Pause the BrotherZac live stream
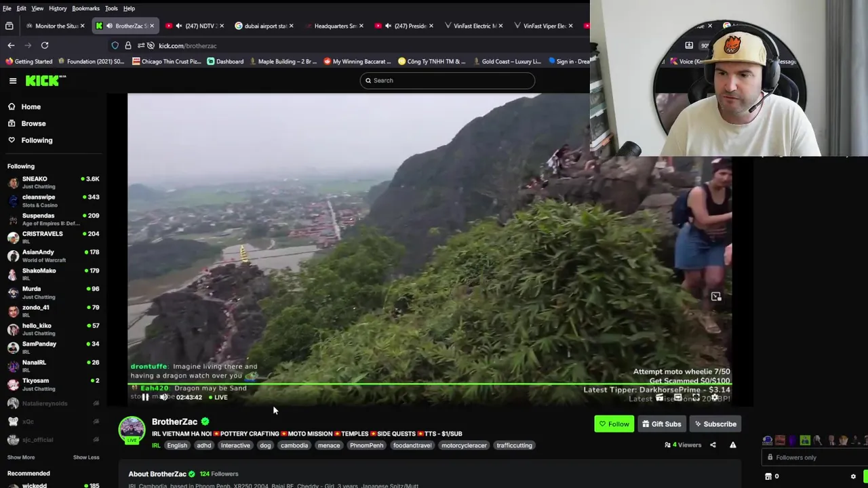Screen dimensions: 868x488 (145, 397)
